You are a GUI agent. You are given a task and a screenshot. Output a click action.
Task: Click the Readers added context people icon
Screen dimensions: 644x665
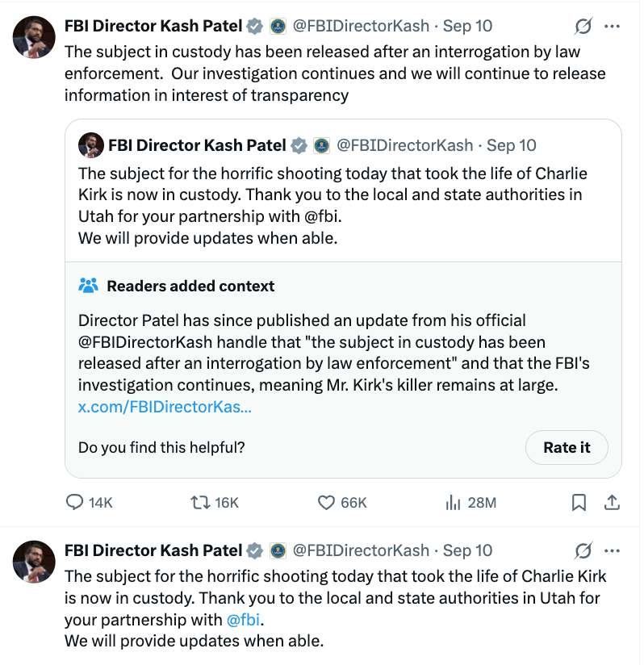click(x=89, y=286)
